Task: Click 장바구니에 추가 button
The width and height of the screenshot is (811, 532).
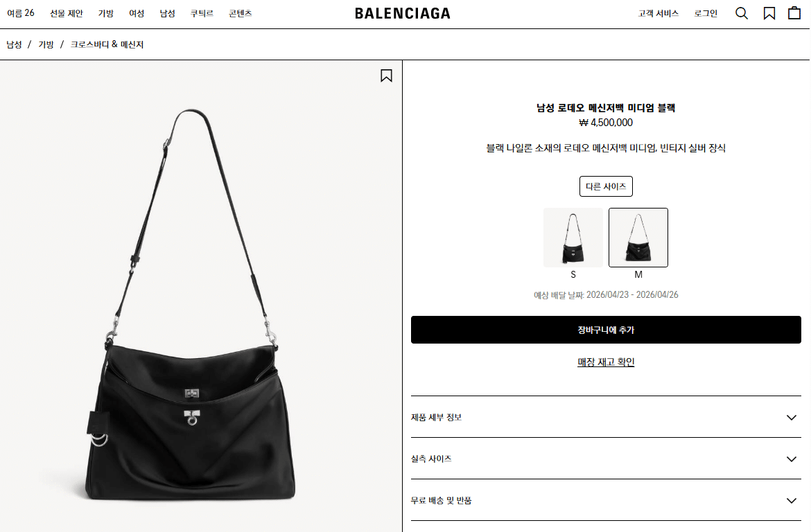Action: pyautogui.click(x=606, y=330)
